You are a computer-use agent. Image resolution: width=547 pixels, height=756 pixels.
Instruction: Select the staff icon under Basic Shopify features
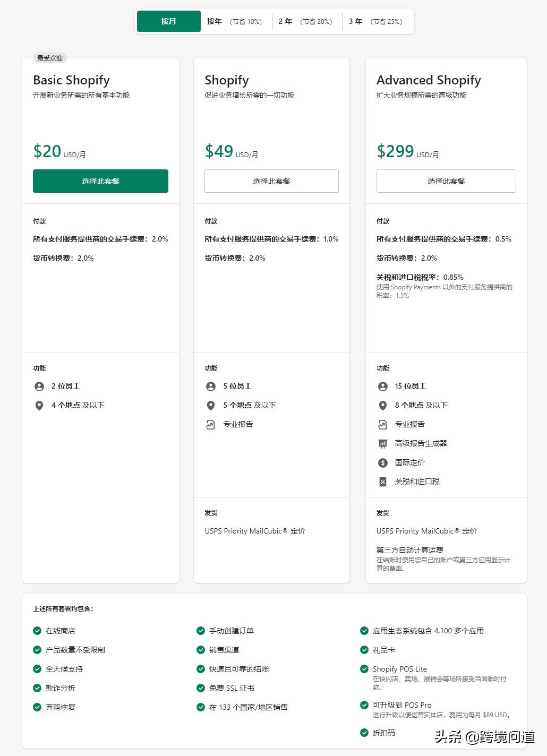(39, 386)
